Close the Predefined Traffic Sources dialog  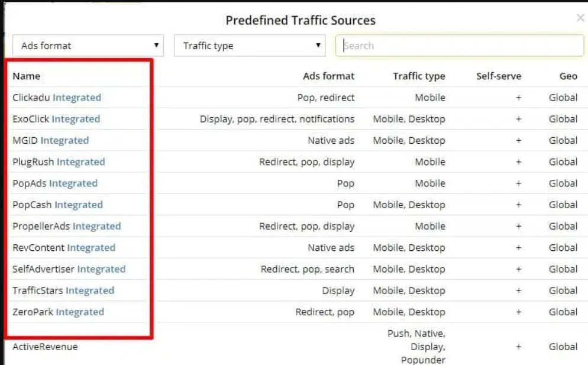point(580,18)
